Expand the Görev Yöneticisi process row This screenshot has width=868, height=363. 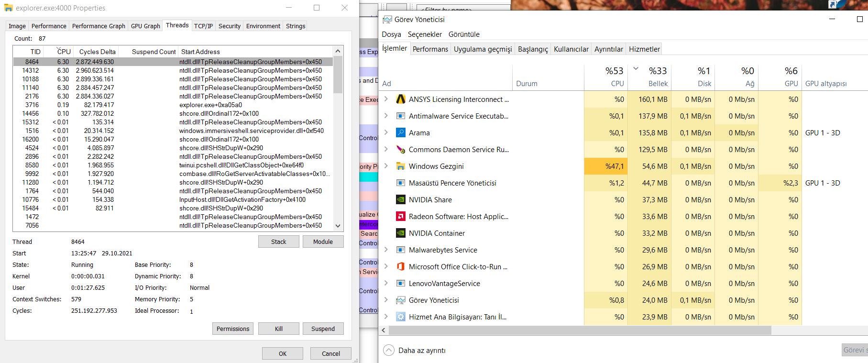pyautogui.click(x=386, y=300)
